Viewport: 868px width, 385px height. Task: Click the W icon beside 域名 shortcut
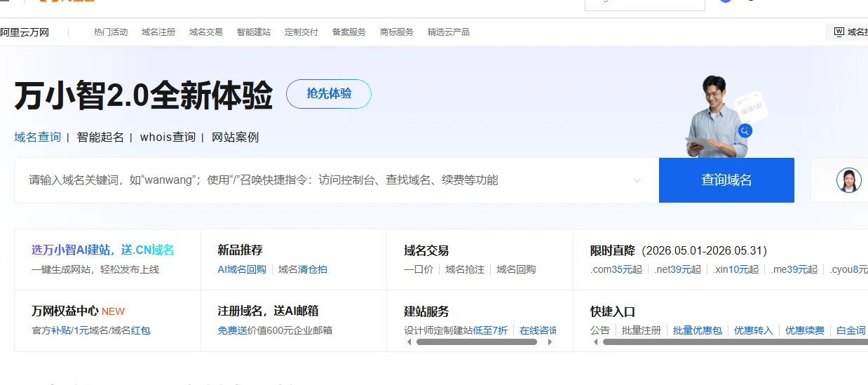(839, 32)
